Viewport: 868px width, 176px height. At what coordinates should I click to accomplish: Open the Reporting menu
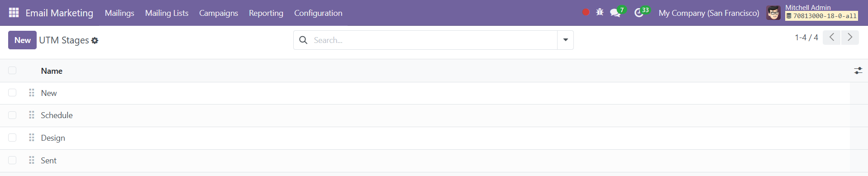pyautogui.click(x=266, y=13)
